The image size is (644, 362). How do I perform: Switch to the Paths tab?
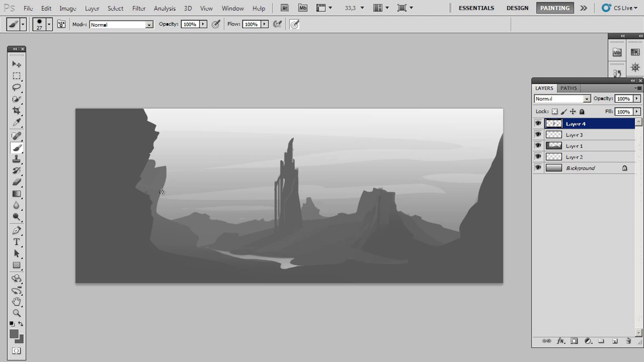pyautogui.click(x=568, y=88)
